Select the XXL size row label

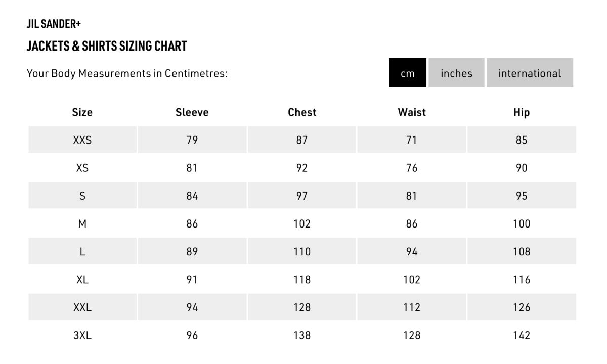click(x=82, y=307)
